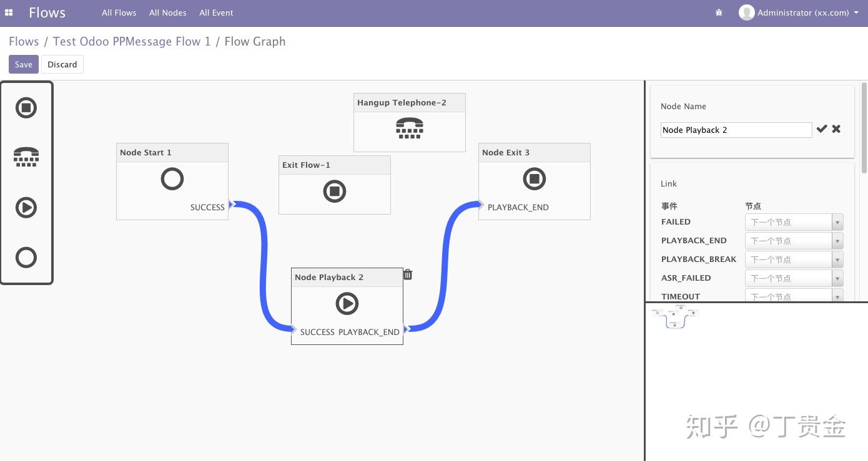Screen dimensions: 868x461
Task: Delete Node Playback 2 with trash icon
Action: pos(408,274)
